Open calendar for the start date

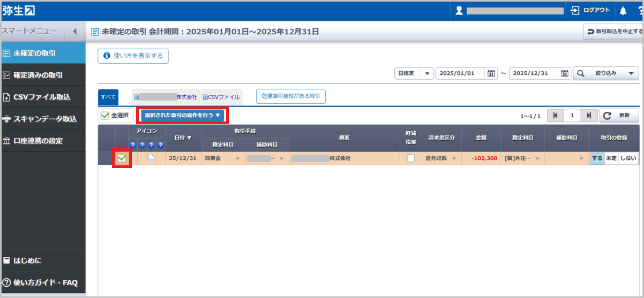pos(491,74)
